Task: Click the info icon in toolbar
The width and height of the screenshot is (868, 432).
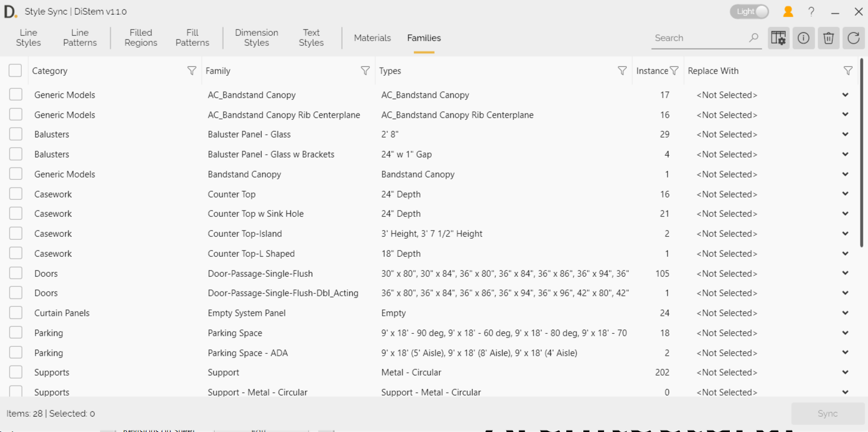Action: pos(803,38)
